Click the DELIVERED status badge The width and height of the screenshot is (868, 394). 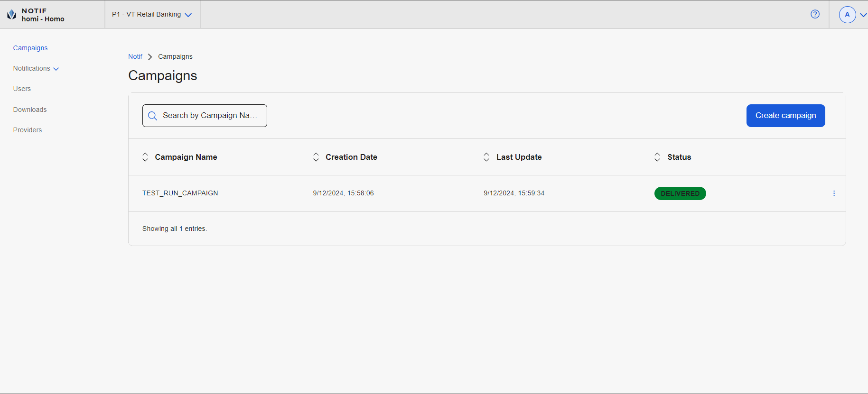point(680,193)
